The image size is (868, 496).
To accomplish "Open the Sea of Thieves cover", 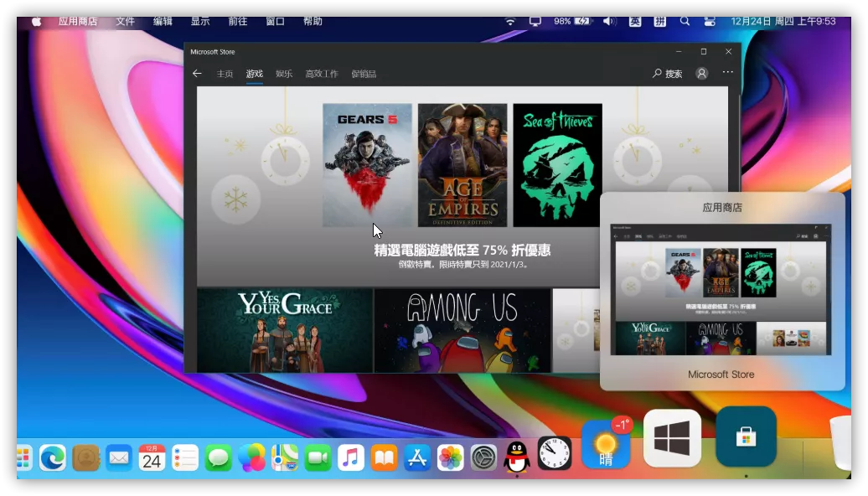I will (557, 165).
